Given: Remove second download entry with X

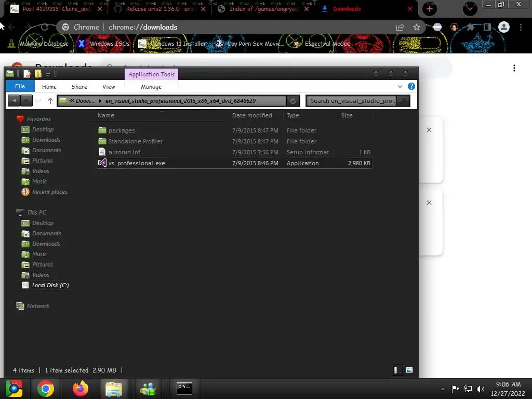Looking at the screenshot, I should click(x=429, y=203).
